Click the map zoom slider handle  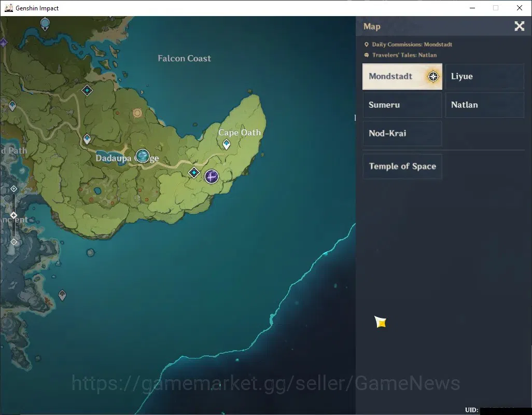pyautogui.click(x=13, y=215)
